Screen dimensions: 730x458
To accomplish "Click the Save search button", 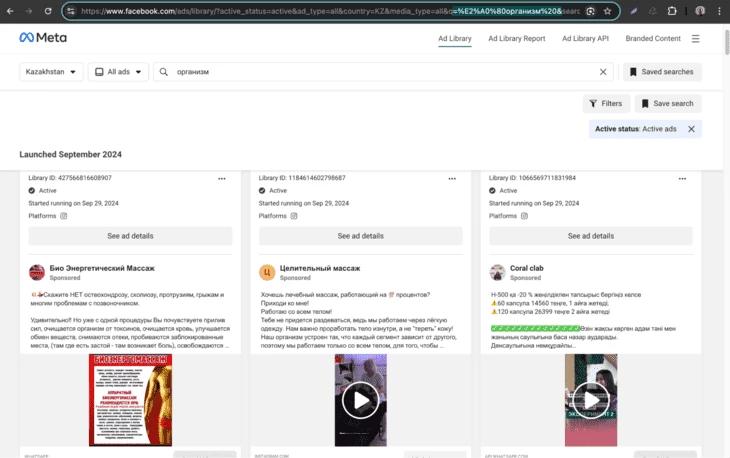I will [x=668, y=103].
